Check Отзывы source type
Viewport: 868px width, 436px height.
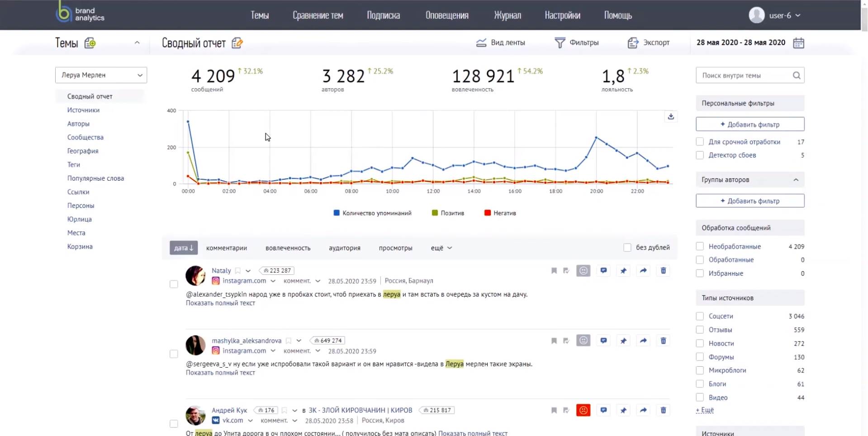(700, 330)
